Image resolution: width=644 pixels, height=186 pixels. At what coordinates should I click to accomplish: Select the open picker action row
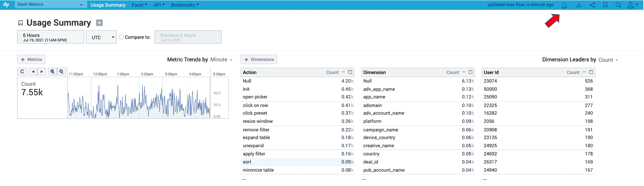[x=298, y=97]
